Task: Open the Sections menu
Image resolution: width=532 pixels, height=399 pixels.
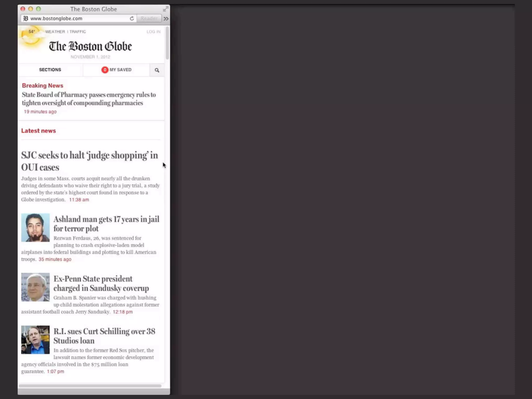Action: pyautogui.click(x=50, y=70)
